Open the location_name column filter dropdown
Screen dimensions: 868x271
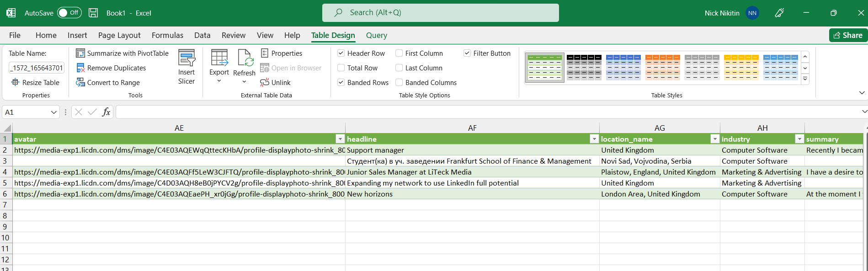(x=715, y=139)
